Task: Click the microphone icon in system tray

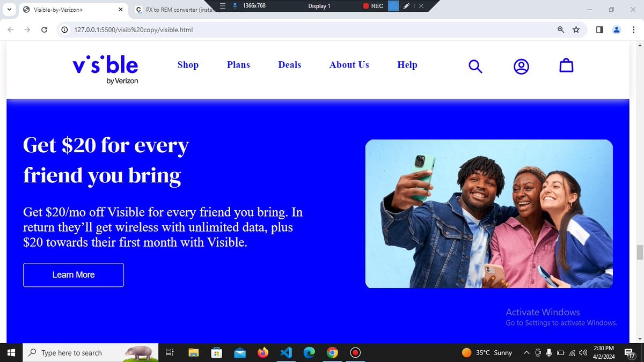Action: [x=549, y=352]
